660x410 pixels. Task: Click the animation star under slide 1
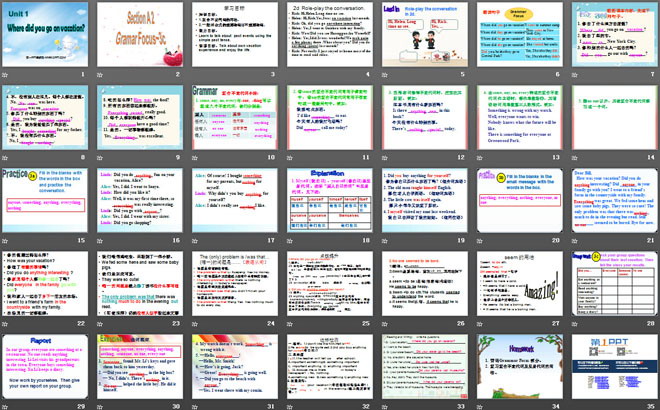[x=5, y=75]
